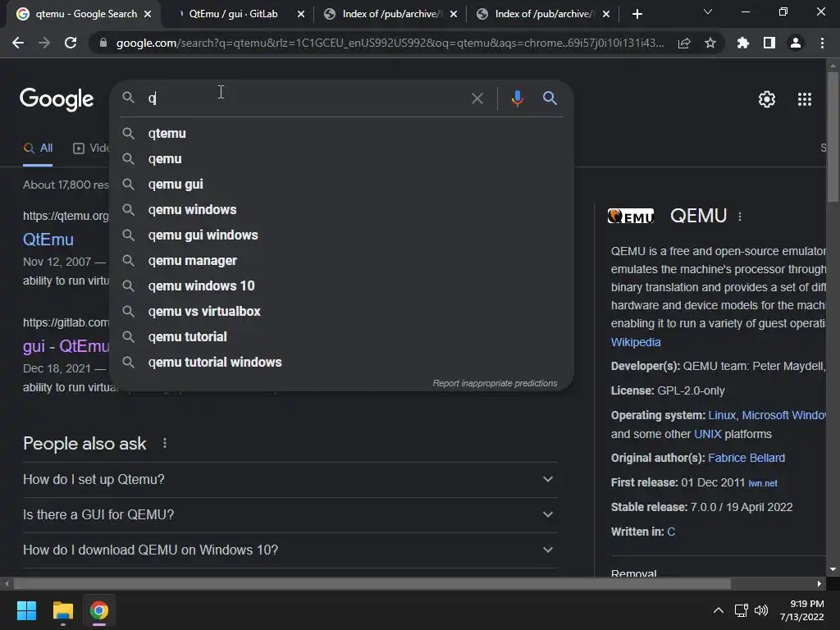Open the lwn.net source link
Viewport: 840px width, 630px height.
click(x=763, y=483)
